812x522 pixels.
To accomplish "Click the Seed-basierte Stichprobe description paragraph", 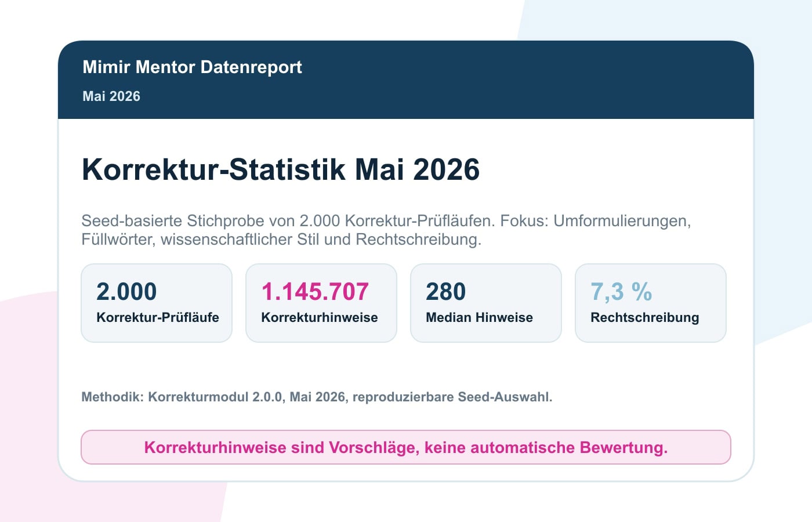I will tap(386, 230).
